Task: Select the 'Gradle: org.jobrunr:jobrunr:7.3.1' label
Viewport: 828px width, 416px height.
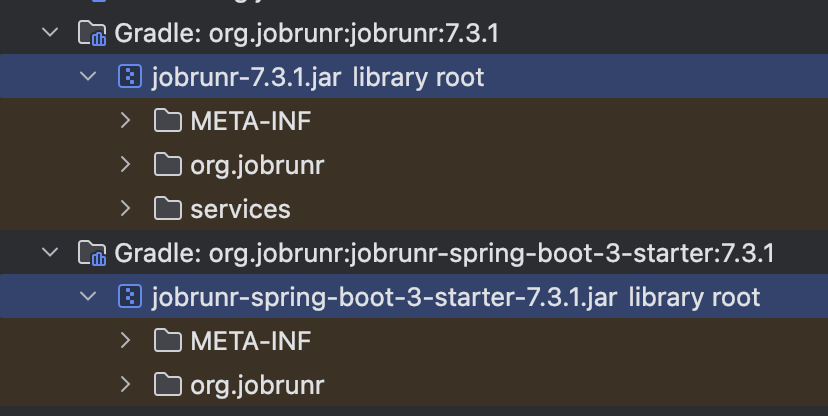Action: point(306,34)
